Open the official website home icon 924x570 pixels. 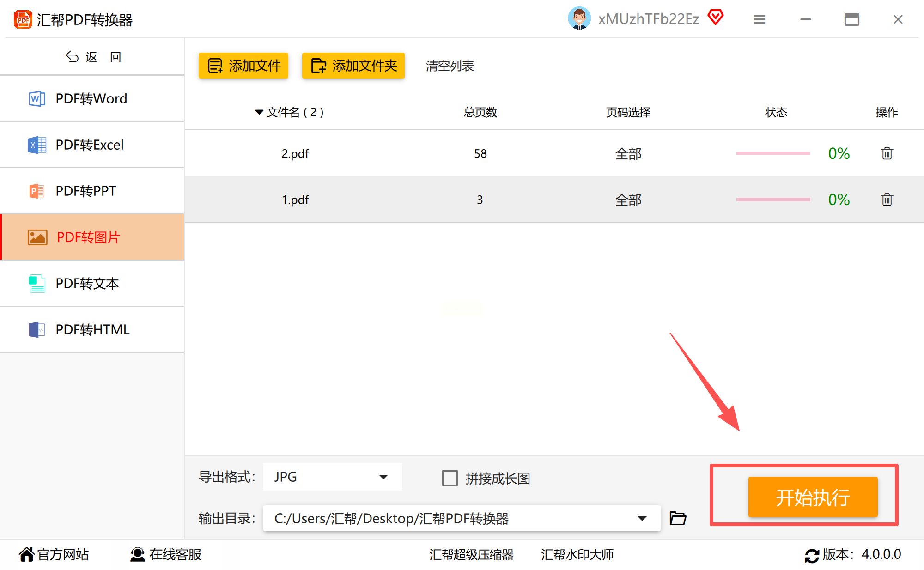point(27,554)
